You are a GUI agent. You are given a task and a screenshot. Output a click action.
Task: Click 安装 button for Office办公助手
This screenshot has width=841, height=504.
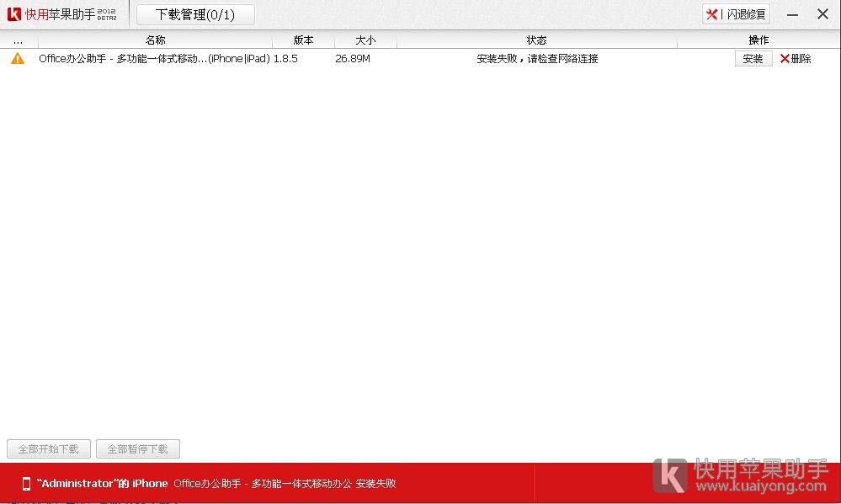click(x=753, y=58)
